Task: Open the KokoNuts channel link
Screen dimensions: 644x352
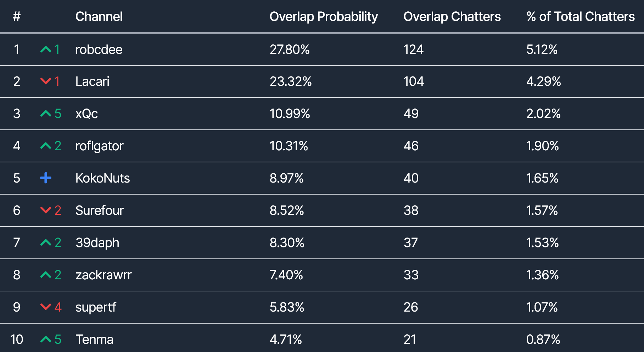Action: pyautogui.click(x=102, y=178)
